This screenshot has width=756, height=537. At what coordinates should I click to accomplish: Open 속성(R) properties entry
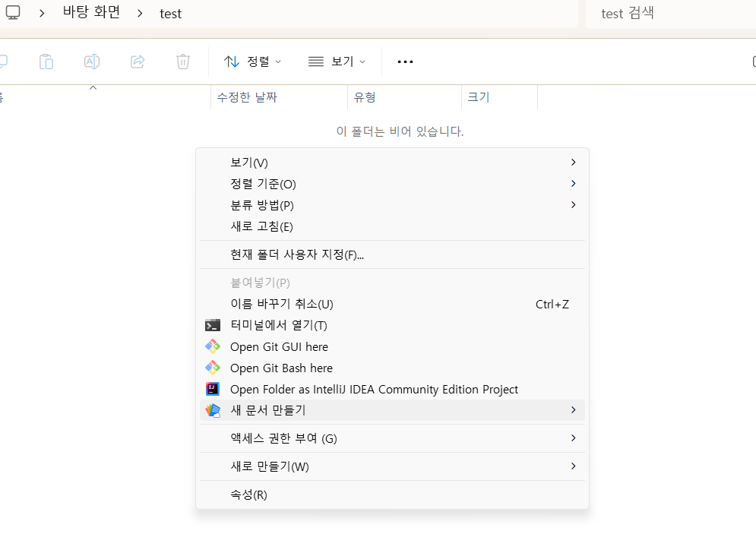click(x=392, y=494)
